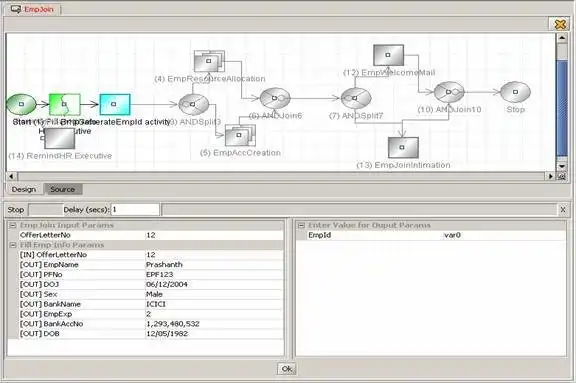Select the Fill Emp Info activity node
The image size is (576, 383).
click(x=65, y=104)
